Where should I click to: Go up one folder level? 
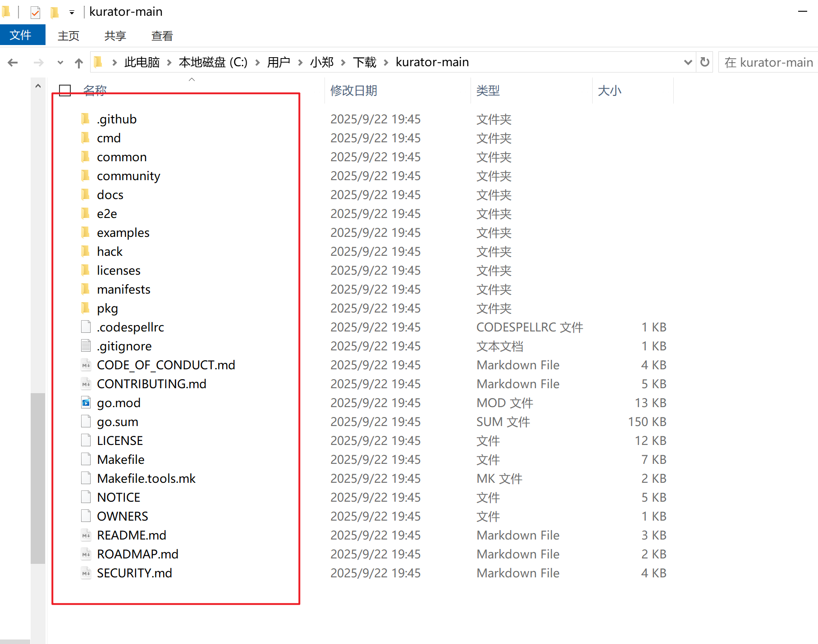pos(79,63)
